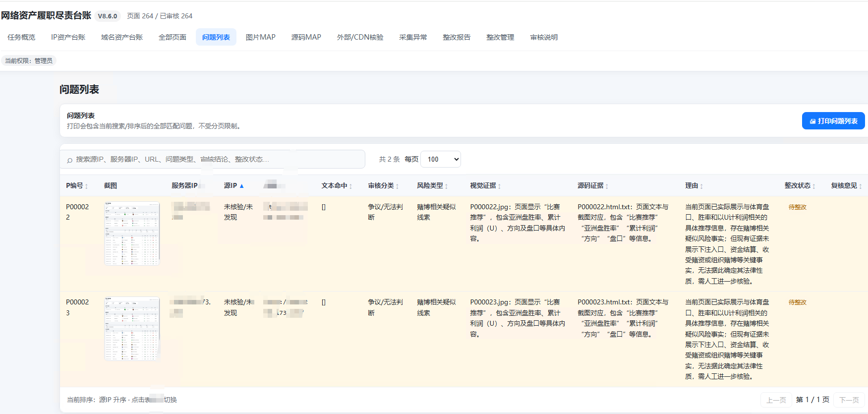Sort by 源IP ascending arrow header
The height and width of the screenshot is (414, 868).
pos(234,185)
